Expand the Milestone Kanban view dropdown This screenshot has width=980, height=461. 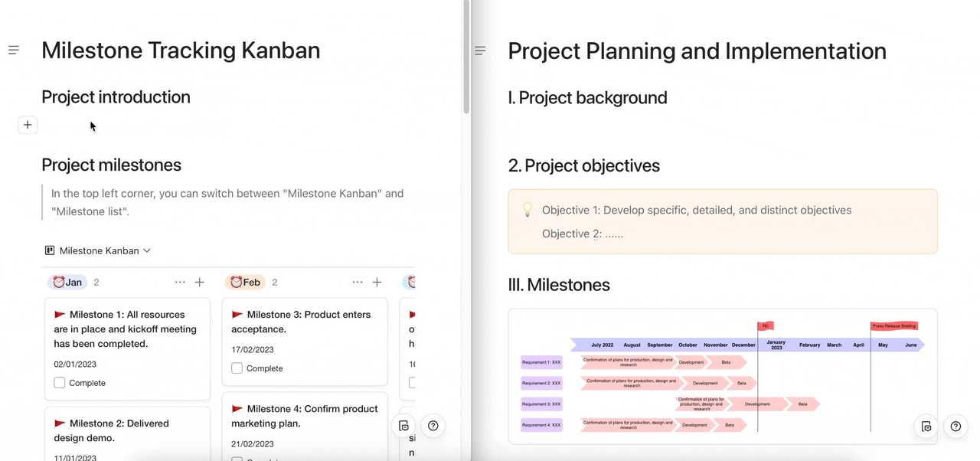[x=98, y=250]
